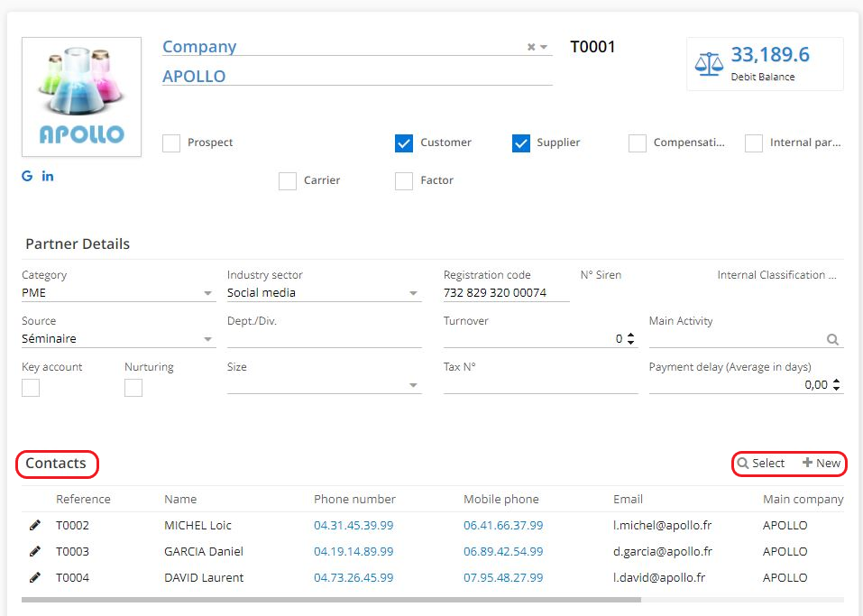This screenshot has width=863, height=616.
Task: Toggle the Key account checkbox
Action: tap(31, 388)
